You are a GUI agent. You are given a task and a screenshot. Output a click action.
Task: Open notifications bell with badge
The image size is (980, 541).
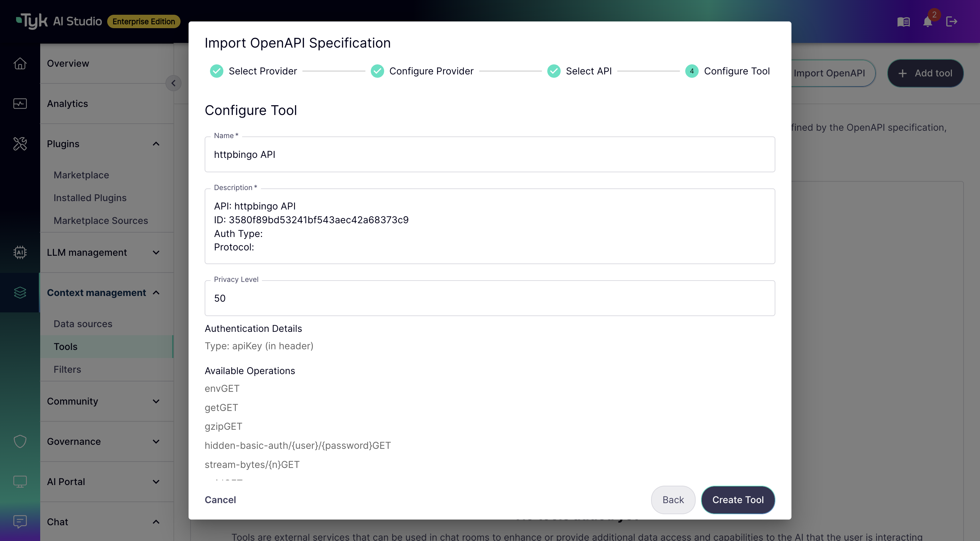(x=927, y=22)
